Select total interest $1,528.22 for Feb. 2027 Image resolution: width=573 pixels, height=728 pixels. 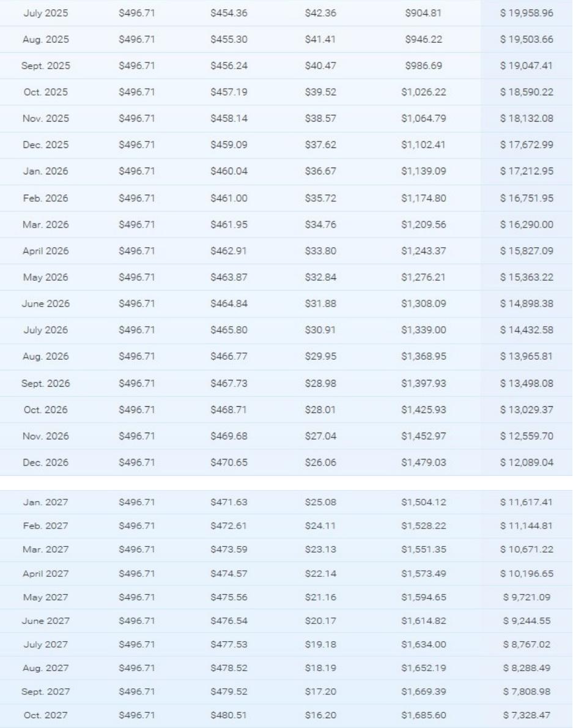click(424, 526)
